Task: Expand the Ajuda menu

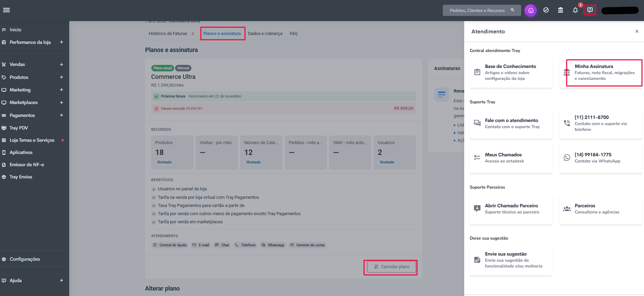Action: [x=61, y=280]
